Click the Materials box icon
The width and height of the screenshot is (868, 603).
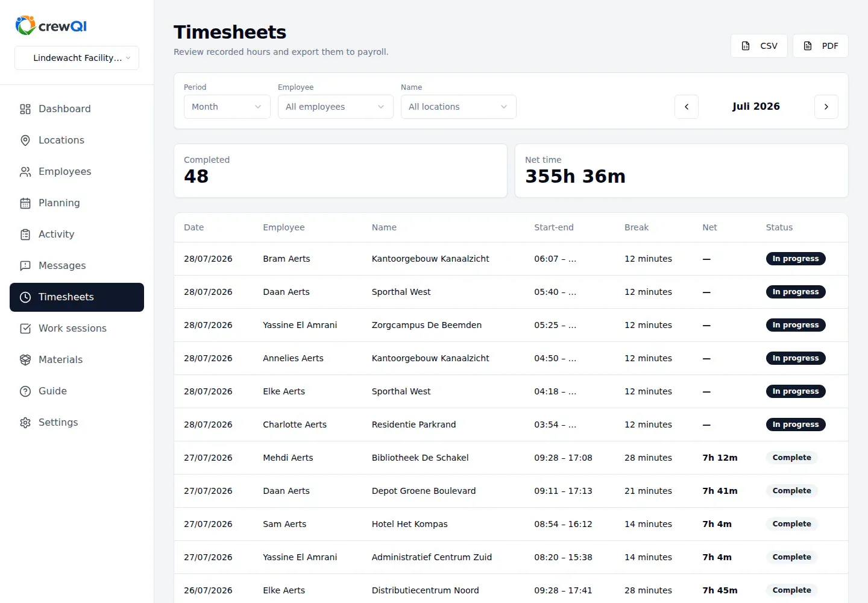(x=25, y=360)
